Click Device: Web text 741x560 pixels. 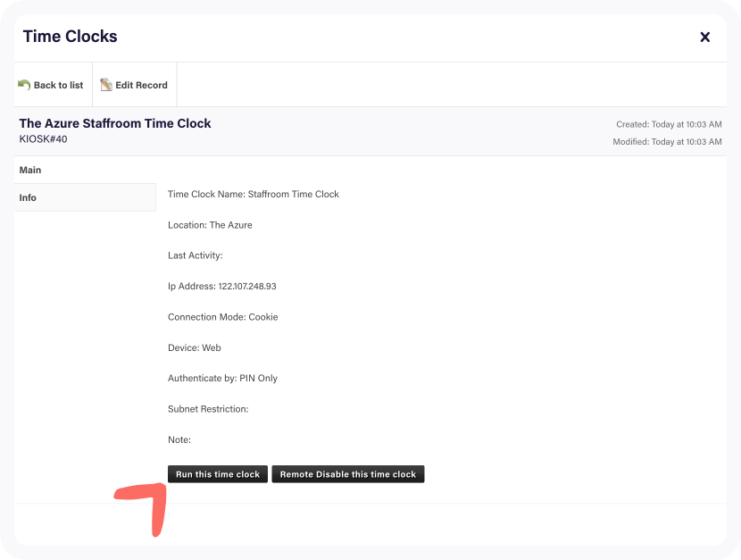(x=195, y=347)
